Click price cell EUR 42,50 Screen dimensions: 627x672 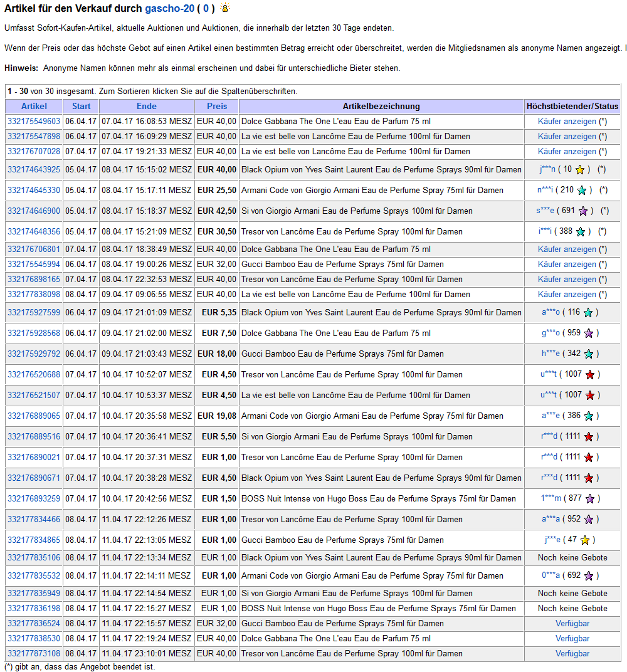pos(217,211)
